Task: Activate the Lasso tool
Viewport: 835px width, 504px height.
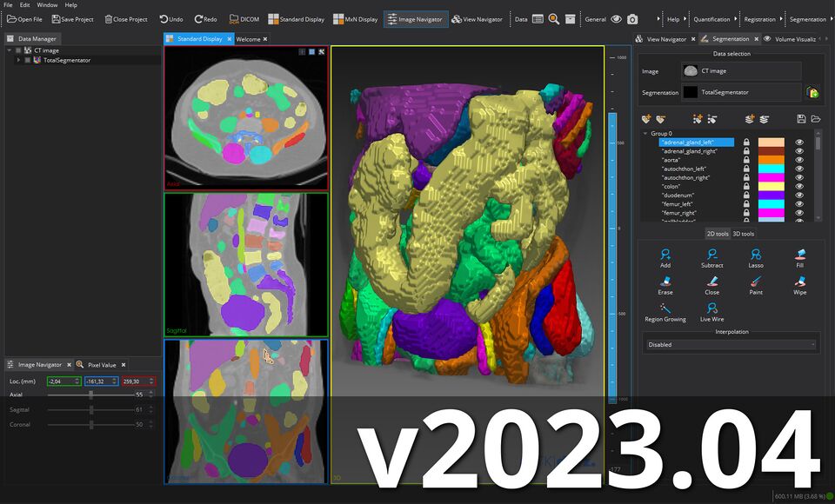Action: click(x=756, y=257)
